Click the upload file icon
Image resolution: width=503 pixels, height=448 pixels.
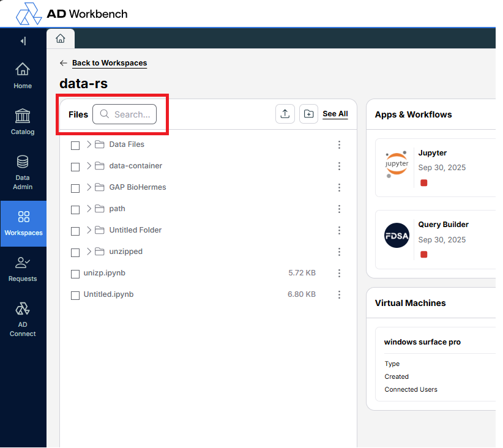click(285, 114)
